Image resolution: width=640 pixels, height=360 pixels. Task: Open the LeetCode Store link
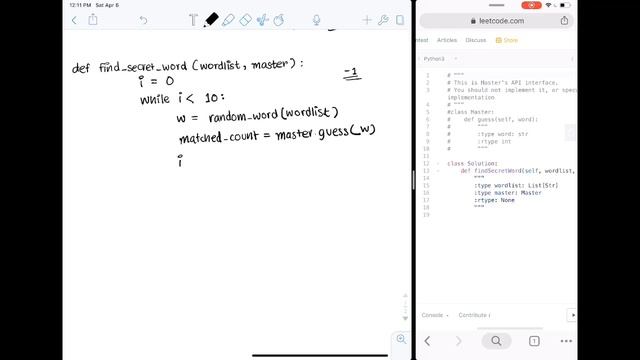(x=507, y=40)
